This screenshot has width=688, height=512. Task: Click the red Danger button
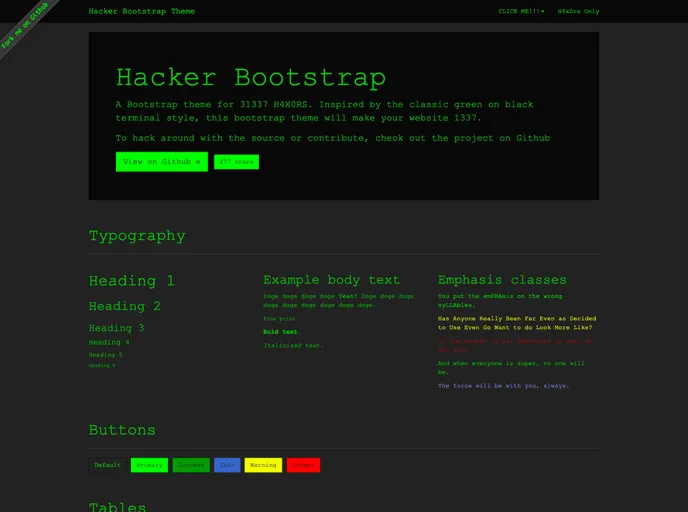coord(303,465)
